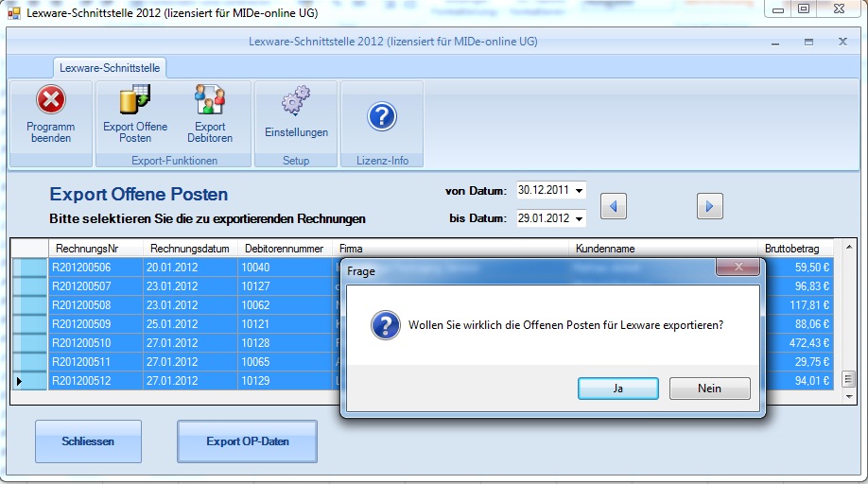Confirm export with Ja button
The image size is (868, 484).
(x=617, y=389)
